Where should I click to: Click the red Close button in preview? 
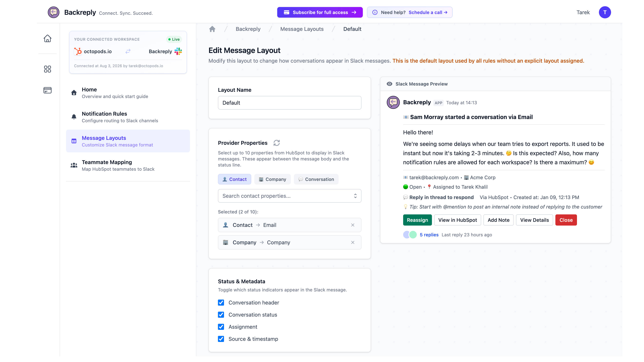[566, 220]
